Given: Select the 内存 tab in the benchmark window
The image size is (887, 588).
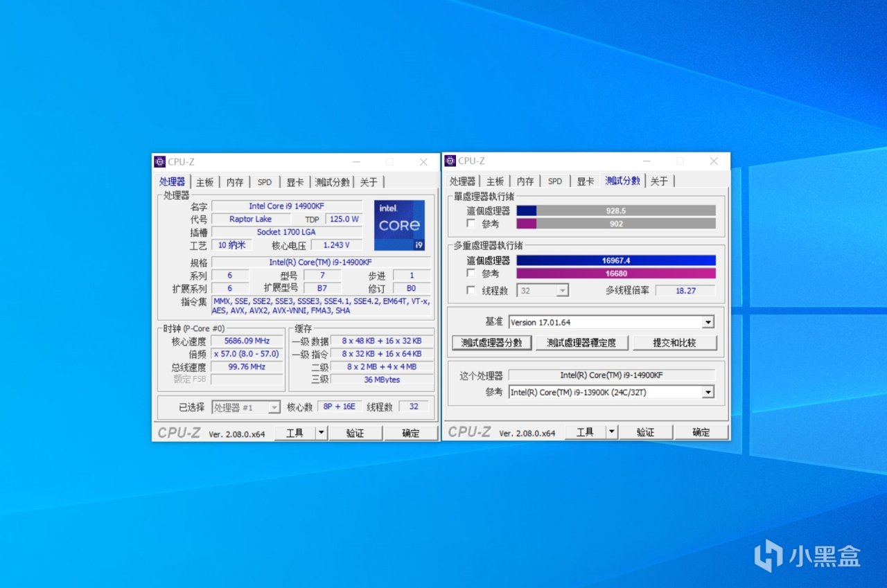Looking at the screenshot, I should point(525,181).
